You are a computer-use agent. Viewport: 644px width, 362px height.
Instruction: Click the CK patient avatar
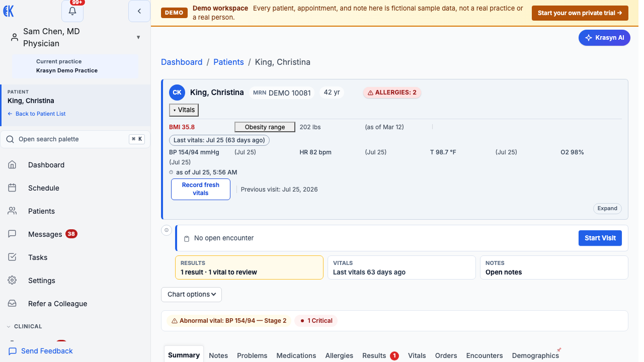point(177,93)
